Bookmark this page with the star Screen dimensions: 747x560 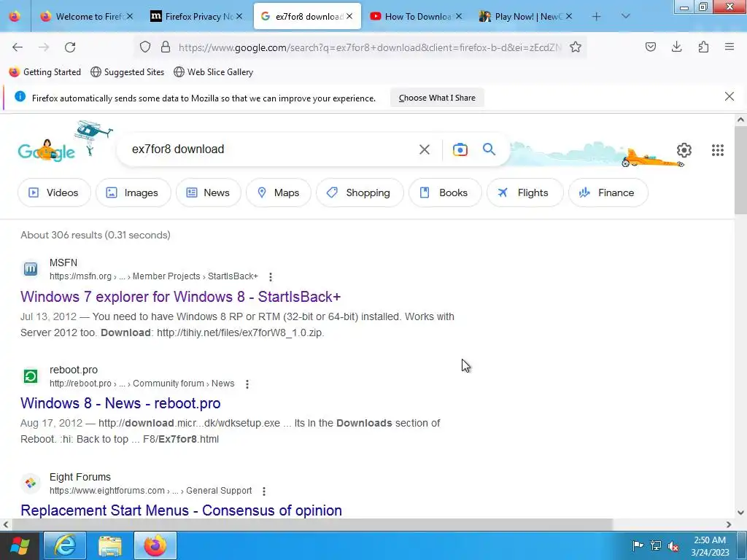576,47
